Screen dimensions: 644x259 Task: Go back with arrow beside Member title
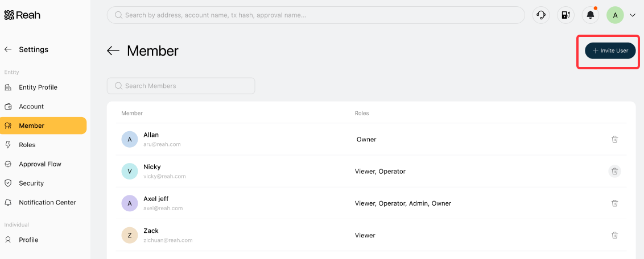(x=113, y=51)
